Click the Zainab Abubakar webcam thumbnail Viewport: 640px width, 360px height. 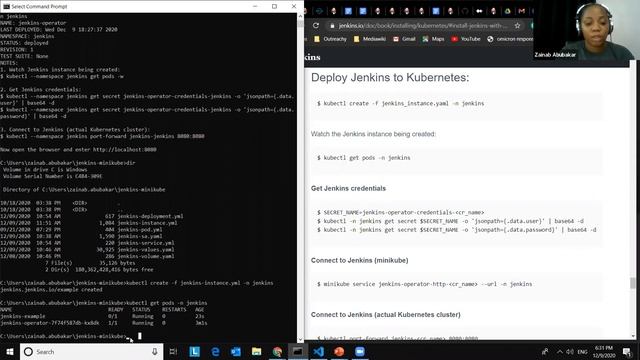pos(587,30)
